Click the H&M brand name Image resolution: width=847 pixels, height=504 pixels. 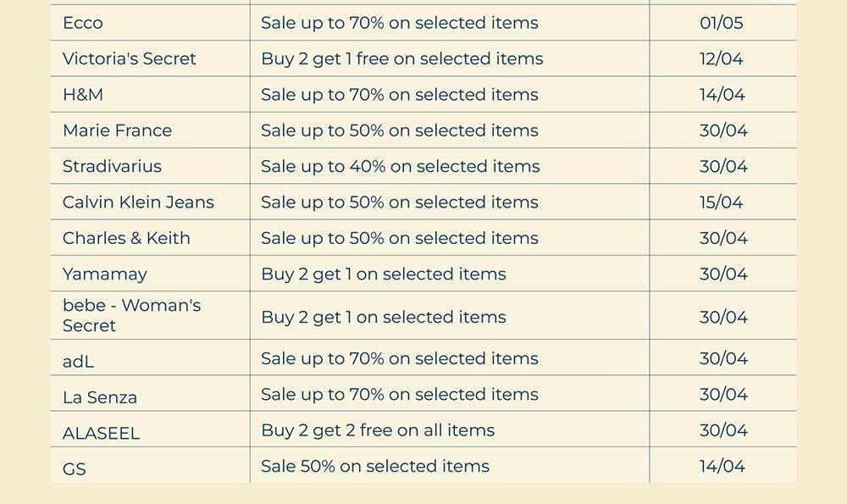pos(83,95)
